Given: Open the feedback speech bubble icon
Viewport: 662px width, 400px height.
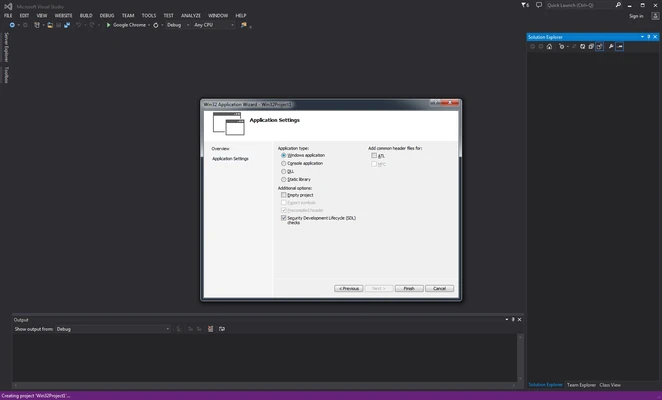Looking at the screenshot, I should [x=539, y=5].
